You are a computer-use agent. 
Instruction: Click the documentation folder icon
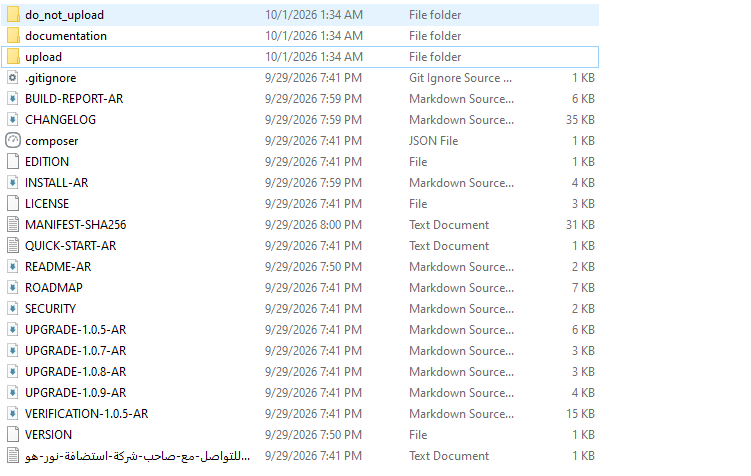coord(13,36)
